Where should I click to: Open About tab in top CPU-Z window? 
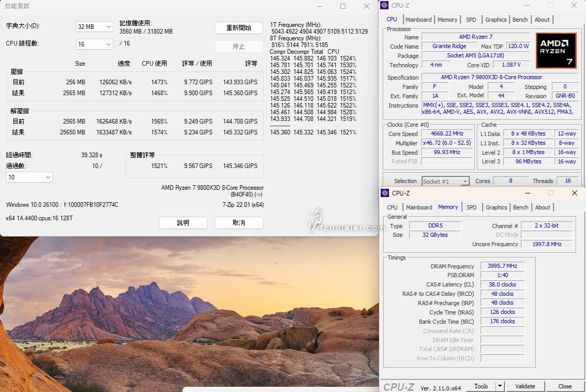point(542,20)
